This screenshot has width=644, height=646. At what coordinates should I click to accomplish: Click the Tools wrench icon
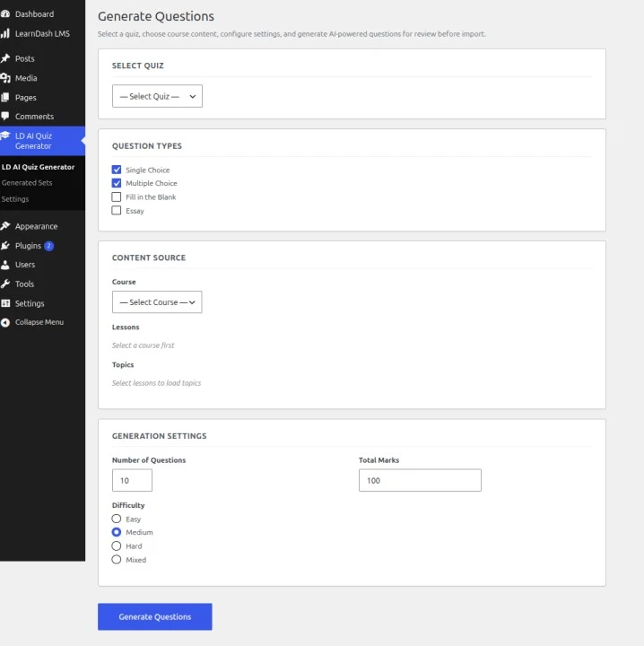point(5,284)
